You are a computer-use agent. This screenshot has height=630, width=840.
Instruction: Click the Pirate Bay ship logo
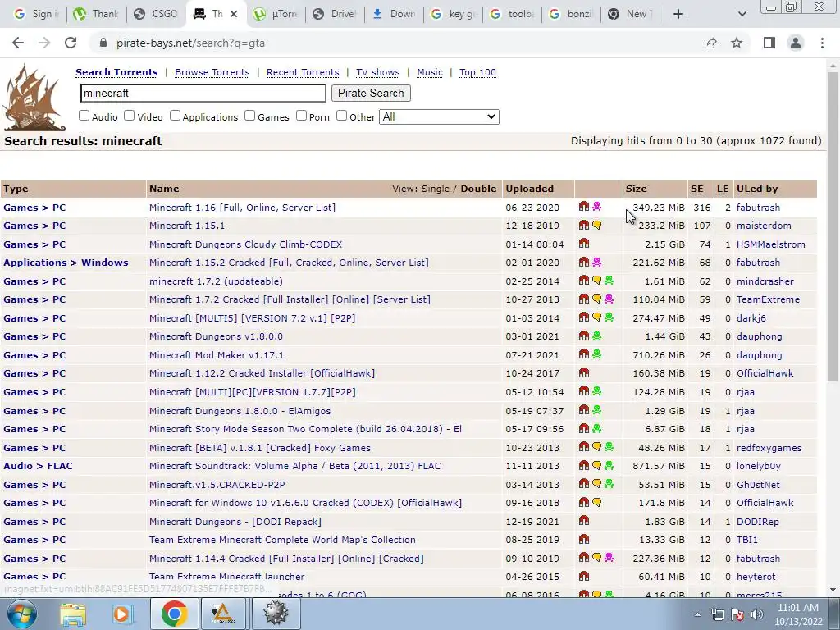click(34, 97)
